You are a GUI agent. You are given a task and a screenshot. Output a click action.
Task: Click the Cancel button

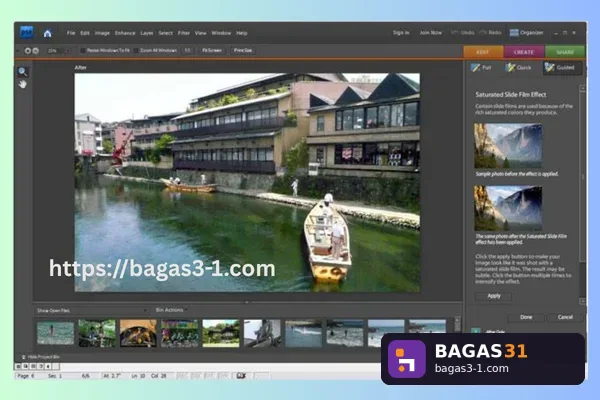tap(565, 317)
